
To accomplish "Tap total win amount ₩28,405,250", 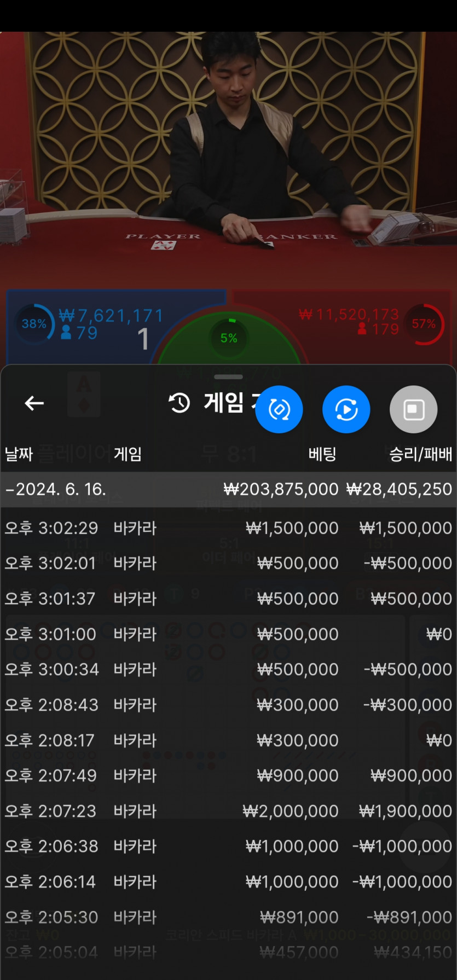I will [400, 489].
